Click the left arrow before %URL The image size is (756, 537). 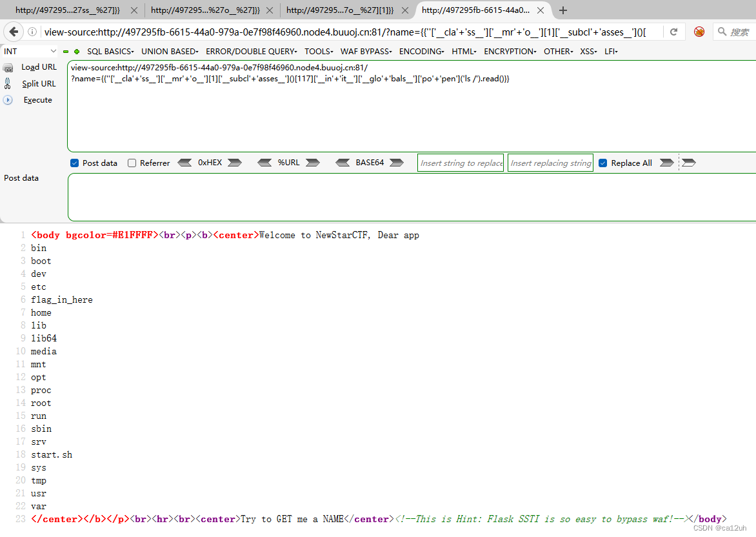click(x=264, y=163)
